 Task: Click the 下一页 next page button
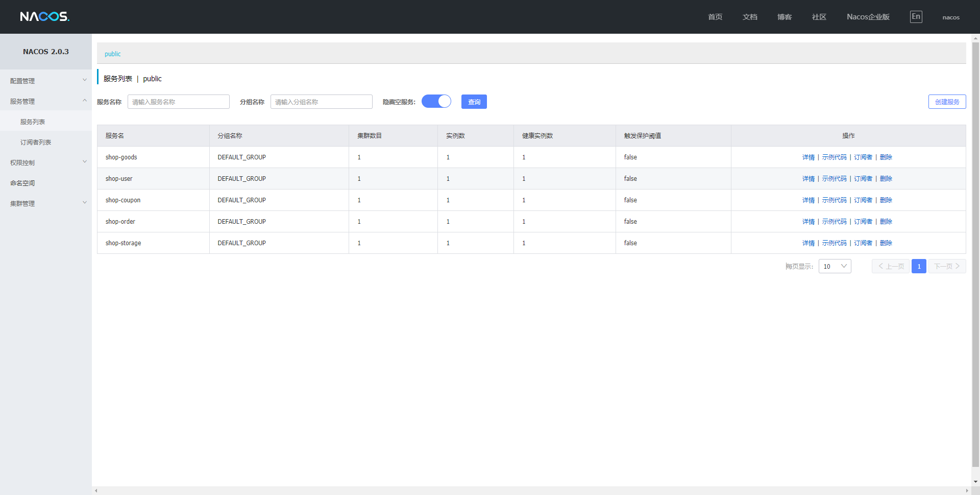click(947, 266)
